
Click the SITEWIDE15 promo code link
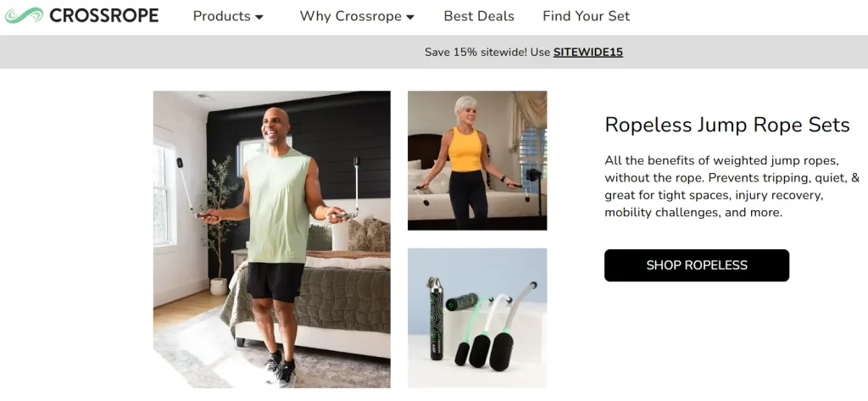tap(588, 52)
